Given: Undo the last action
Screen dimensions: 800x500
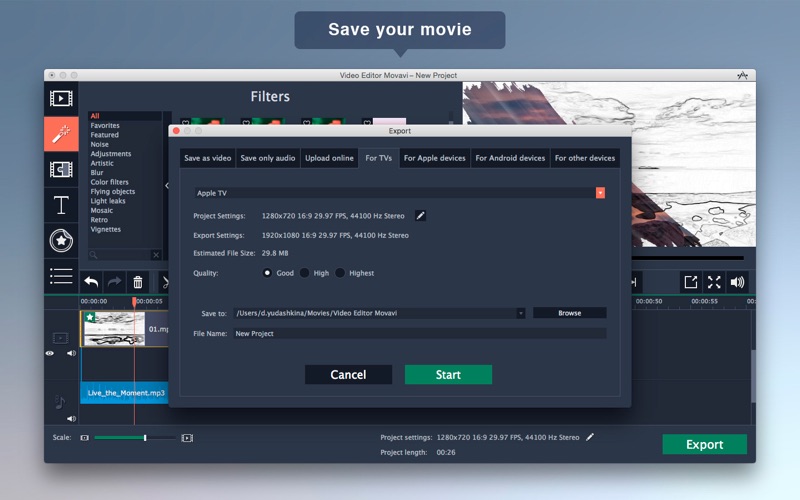Looking at the screenshot, I should [91, 282].
